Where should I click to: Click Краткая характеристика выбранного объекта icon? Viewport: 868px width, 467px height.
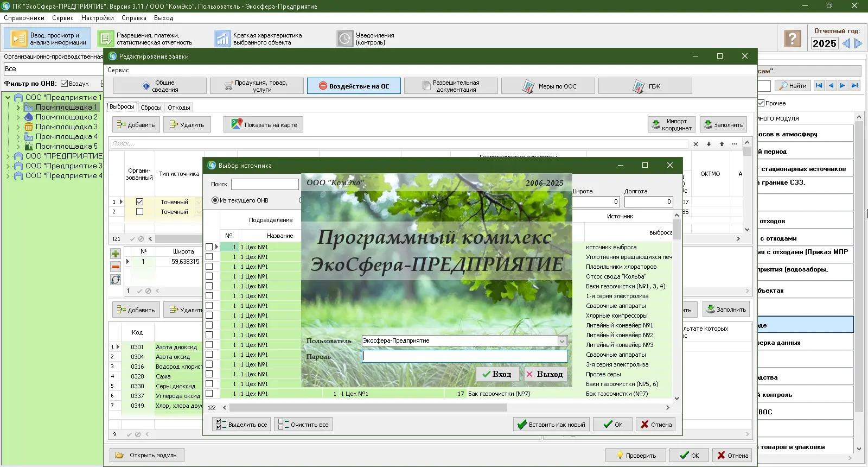point(222,39)
